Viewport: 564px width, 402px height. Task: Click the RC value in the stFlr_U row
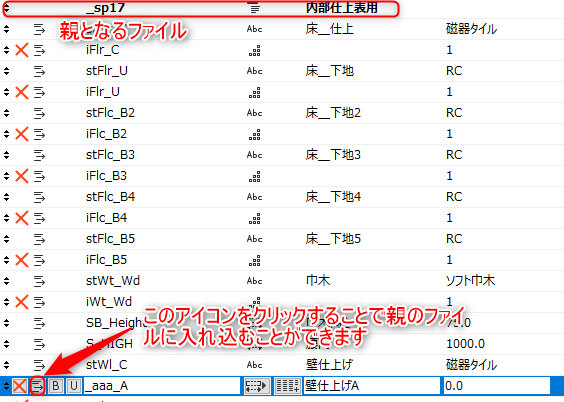click(454, 71)
